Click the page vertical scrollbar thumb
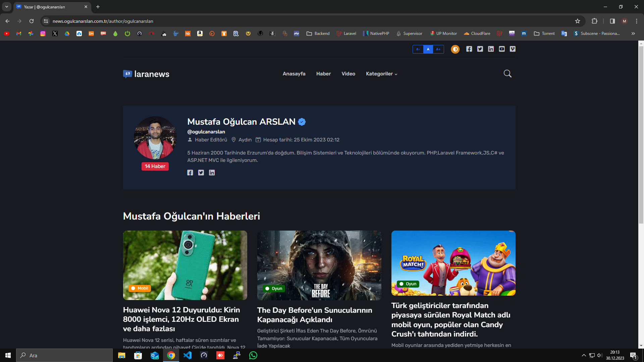 click(641, 134)
